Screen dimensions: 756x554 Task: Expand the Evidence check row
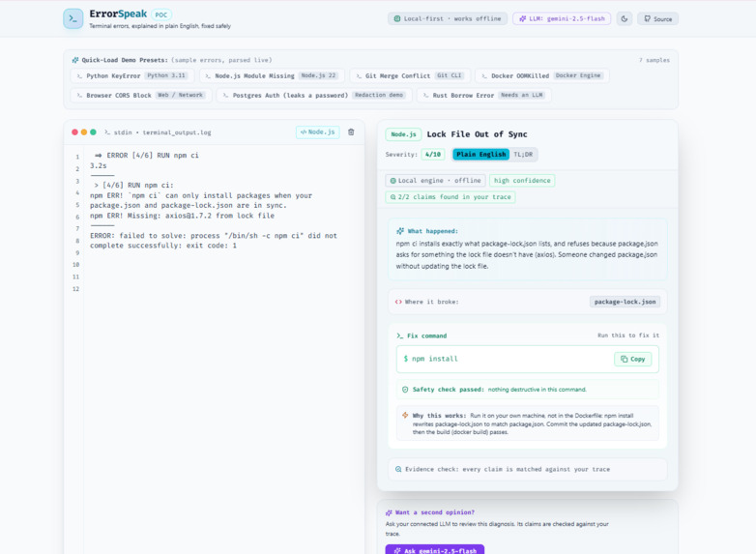[x=528, y=469]
